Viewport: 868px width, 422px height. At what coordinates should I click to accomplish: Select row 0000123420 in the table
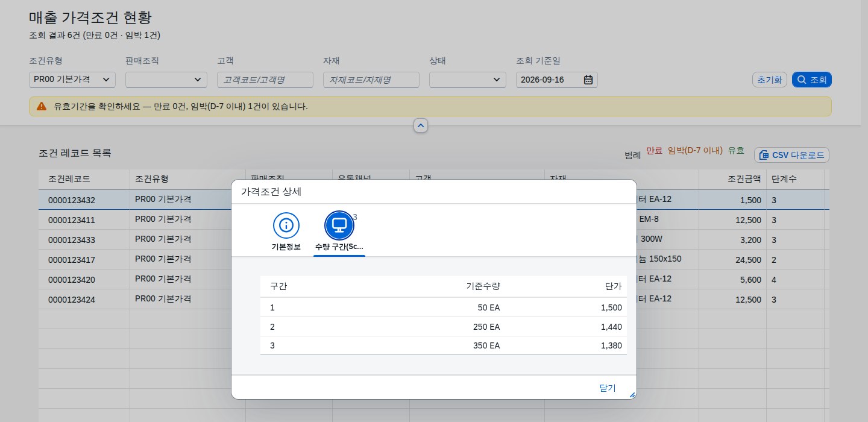[x=434, y=279]
